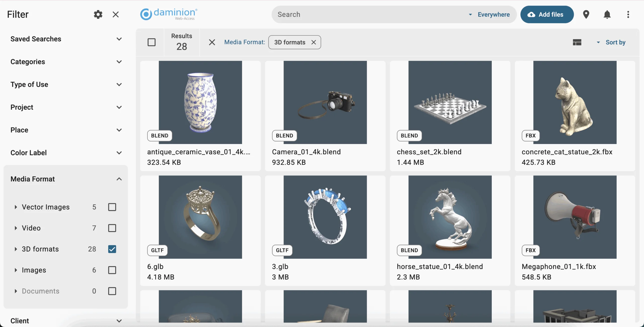Open the concrete cat statue thumbnail
This screenshot has height=327, width=644.
point(575,102)
